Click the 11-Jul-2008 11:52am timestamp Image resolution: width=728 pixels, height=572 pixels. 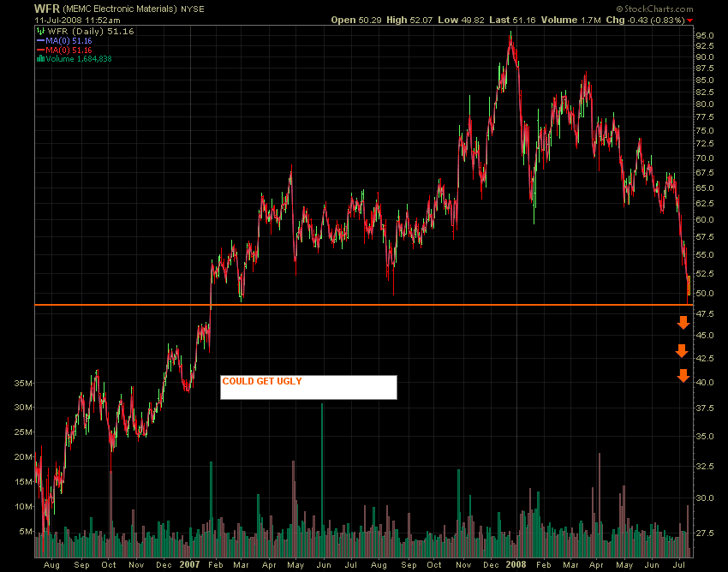click(x=78, y=20)
